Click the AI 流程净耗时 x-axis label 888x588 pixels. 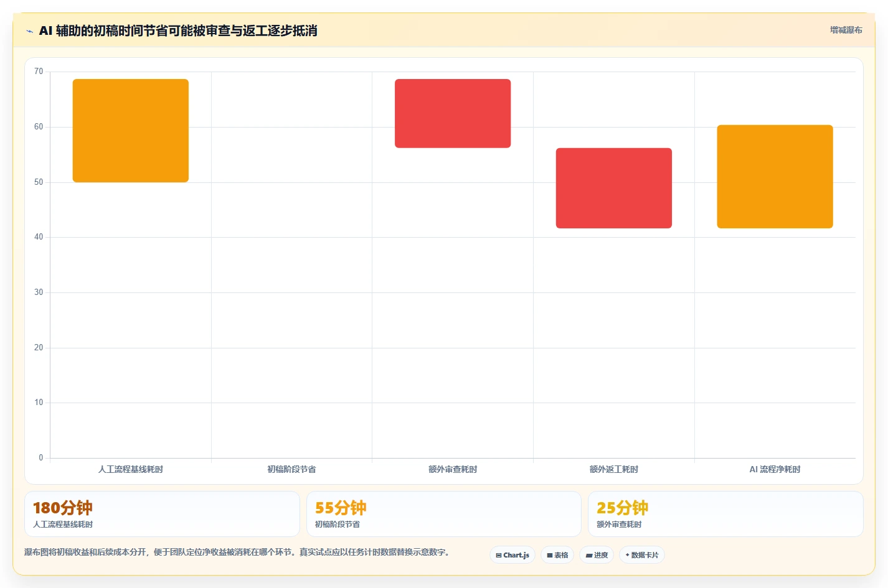coord(775,469)
